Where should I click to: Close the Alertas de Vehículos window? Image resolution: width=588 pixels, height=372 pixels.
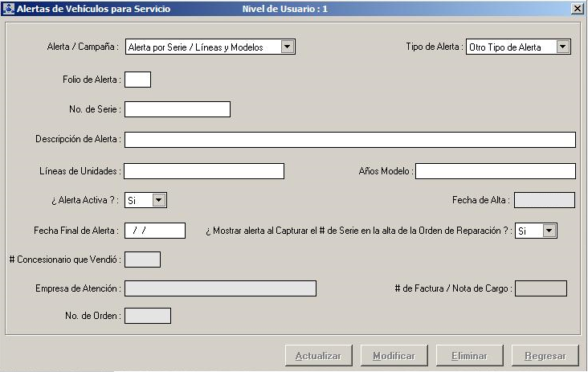coord(576,8)
